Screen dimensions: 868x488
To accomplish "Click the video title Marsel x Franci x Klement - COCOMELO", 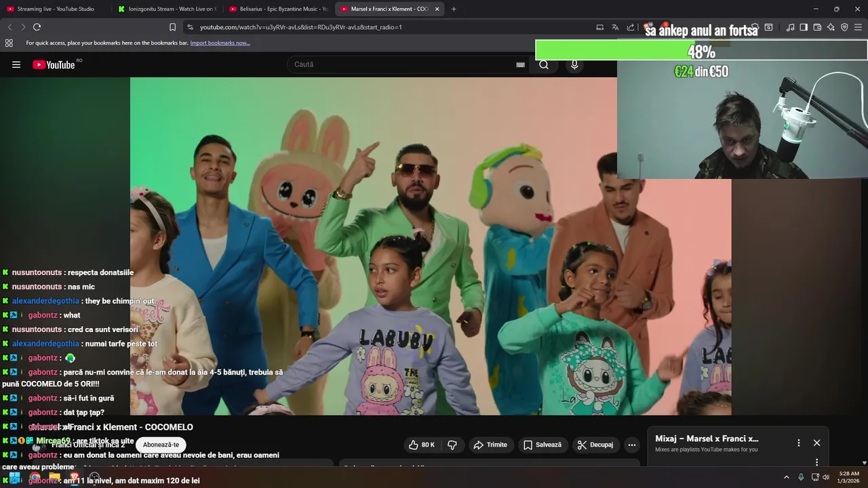I will pyautogui.click(x=112, y=427).
